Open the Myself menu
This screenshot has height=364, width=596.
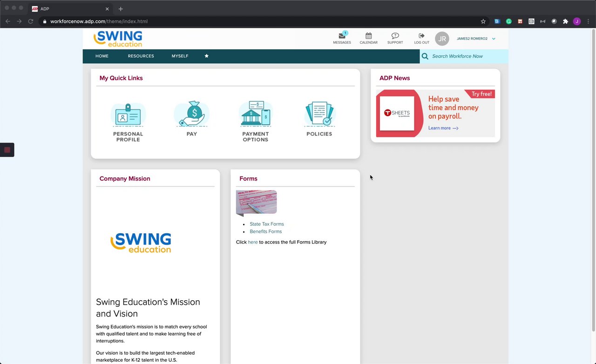180,56
